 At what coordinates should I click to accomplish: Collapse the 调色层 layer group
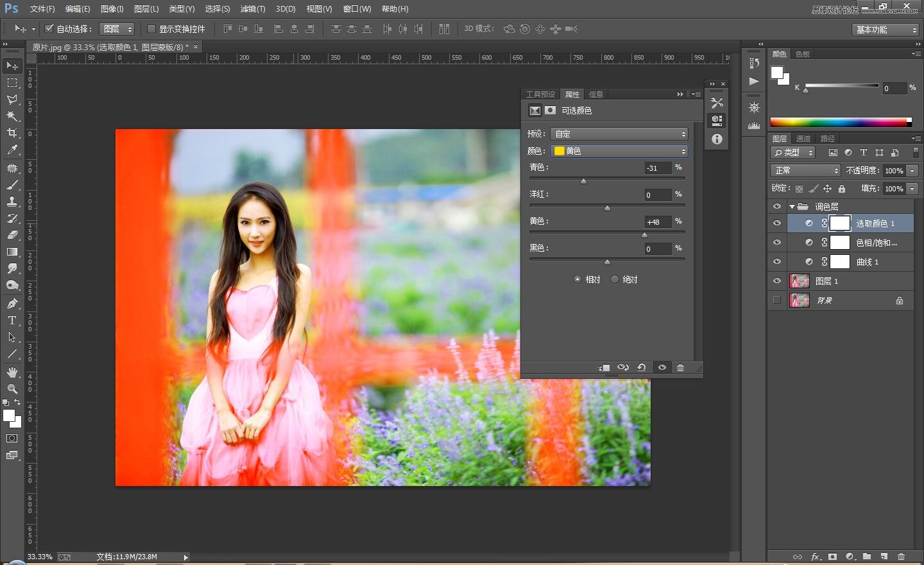[792, 207]
